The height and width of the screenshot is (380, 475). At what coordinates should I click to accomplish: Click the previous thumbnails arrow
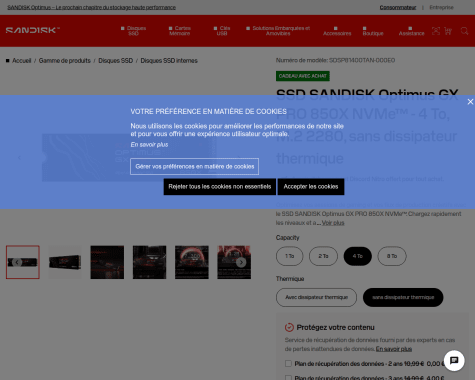point(17,262)
